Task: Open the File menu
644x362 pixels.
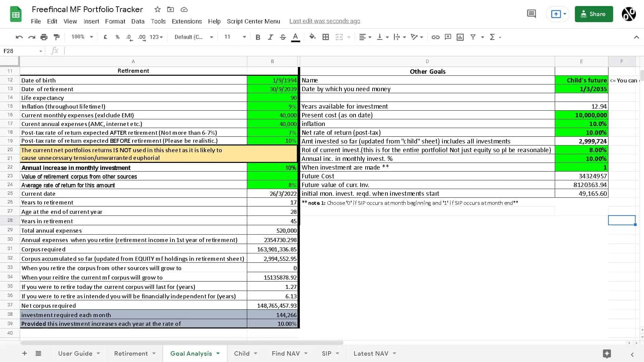Action: [x=36, y=21]
